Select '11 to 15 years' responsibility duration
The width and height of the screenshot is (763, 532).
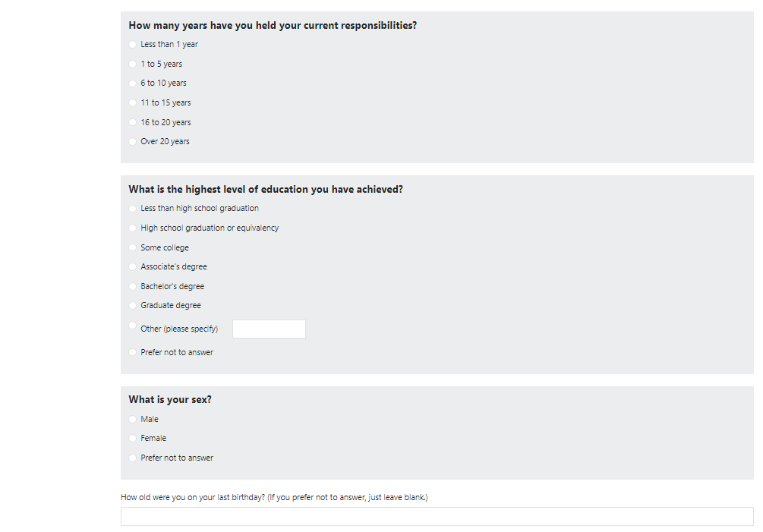[x=133, y=103]
